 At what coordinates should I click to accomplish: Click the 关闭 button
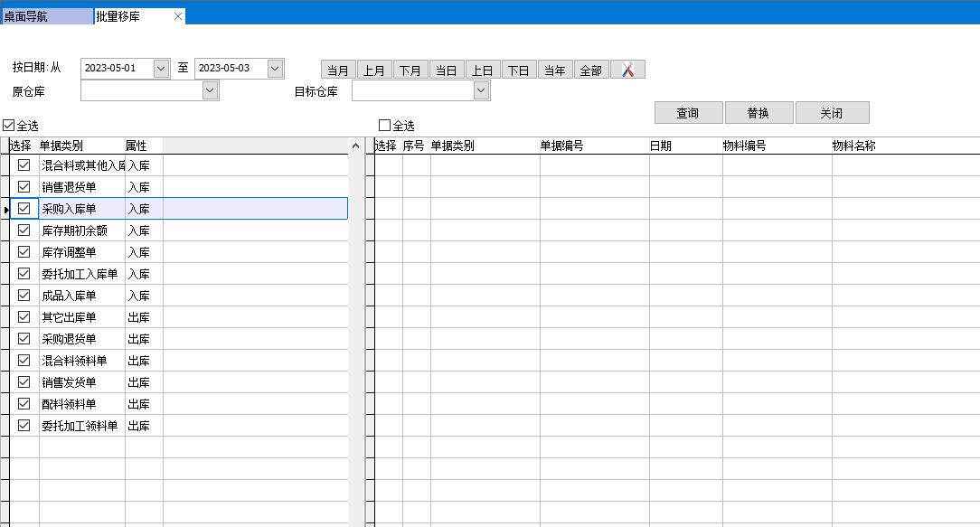point(832,113)
